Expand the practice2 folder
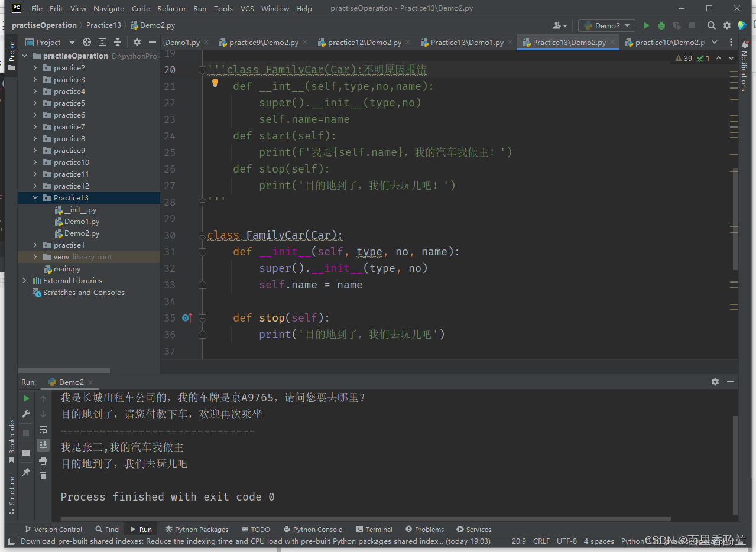The image size is (756, 552). tap(35, 68)
